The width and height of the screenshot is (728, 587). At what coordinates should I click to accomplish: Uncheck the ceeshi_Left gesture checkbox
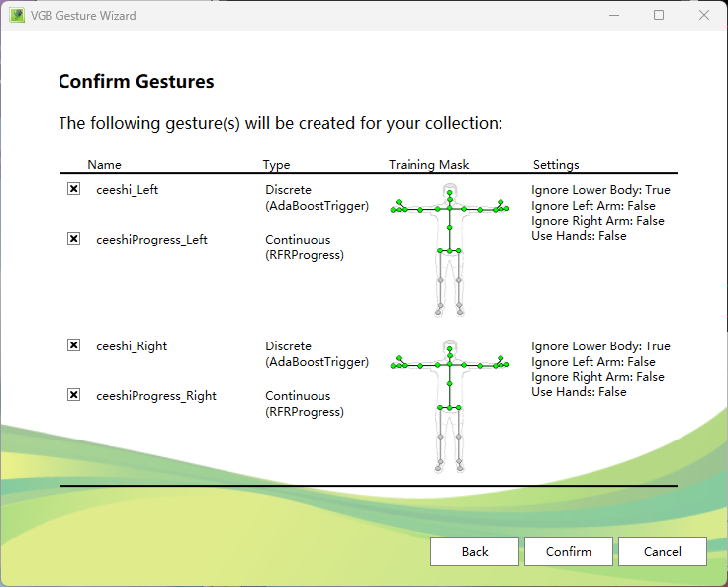[74, 189]
